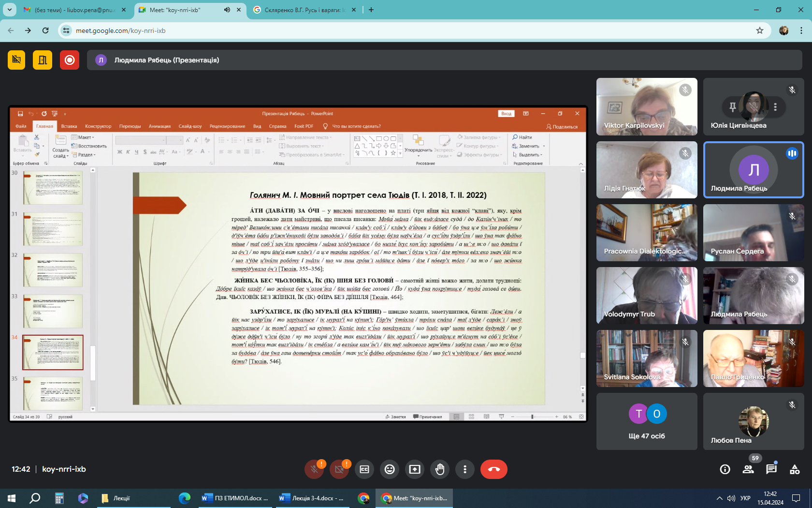Open the chat messages panel
812x508 pixels.
(x=771, y=469)
